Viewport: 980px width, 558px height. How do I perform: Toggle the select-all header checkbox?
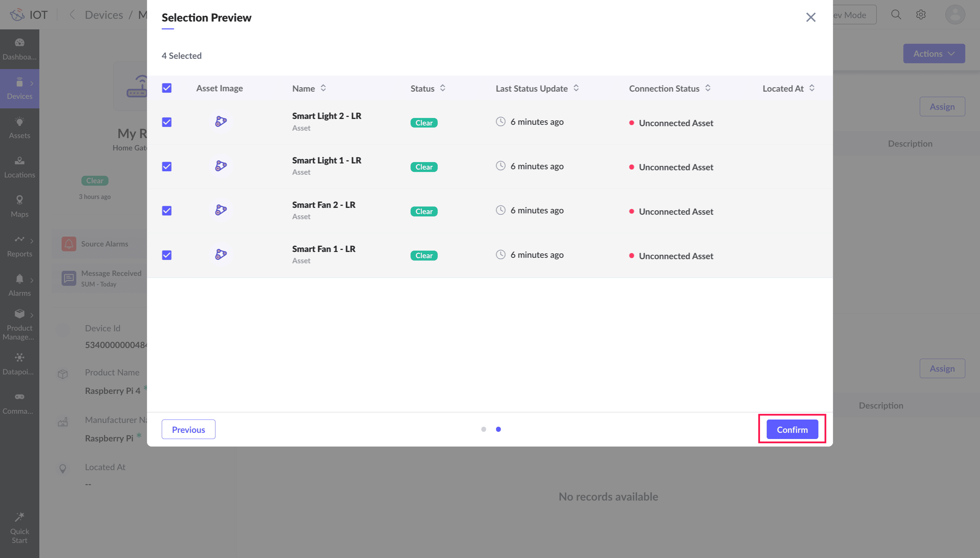(x=167, y=88)
